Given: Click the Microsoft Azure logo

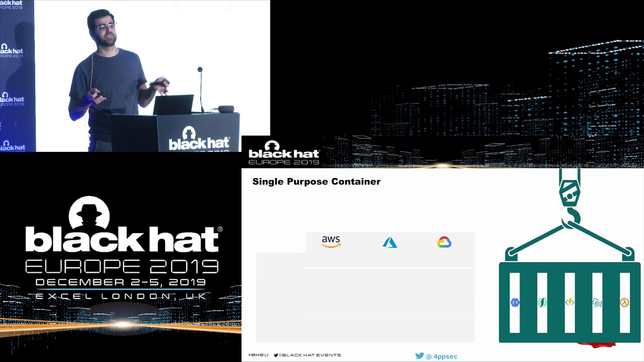Looking at the screenshot, I should pyautogui.click(x=390, y=243).
